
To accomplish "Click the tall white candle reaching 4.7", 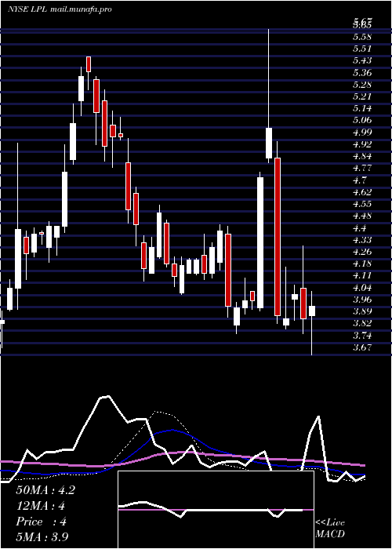I will (260, 242).
